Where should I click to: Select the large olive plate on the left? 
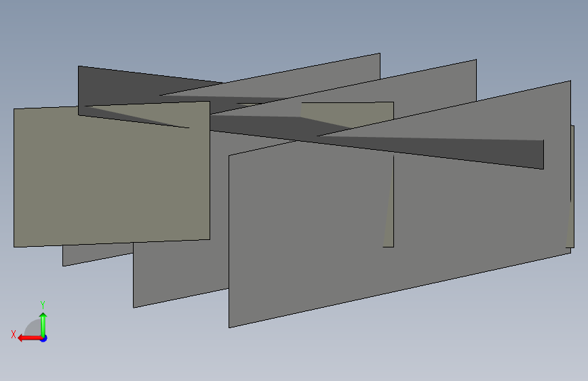112,174
